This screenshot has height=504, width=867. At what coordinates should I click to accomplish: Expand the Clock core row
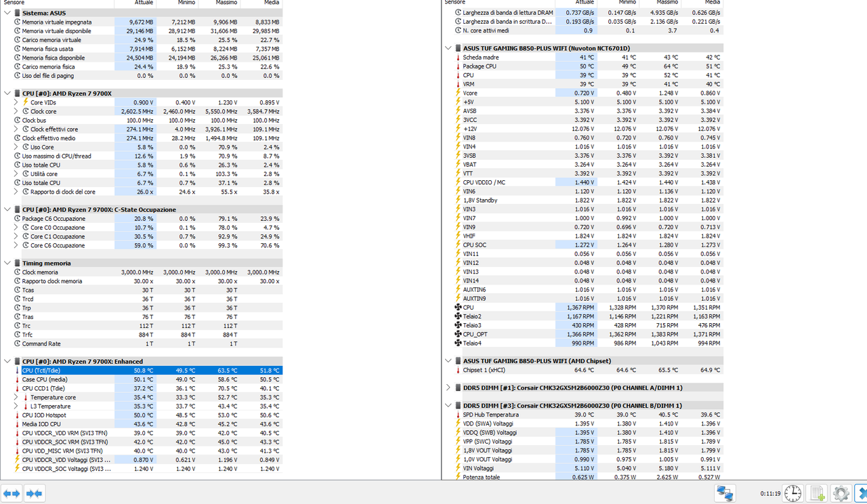click(x=16, y=111)
